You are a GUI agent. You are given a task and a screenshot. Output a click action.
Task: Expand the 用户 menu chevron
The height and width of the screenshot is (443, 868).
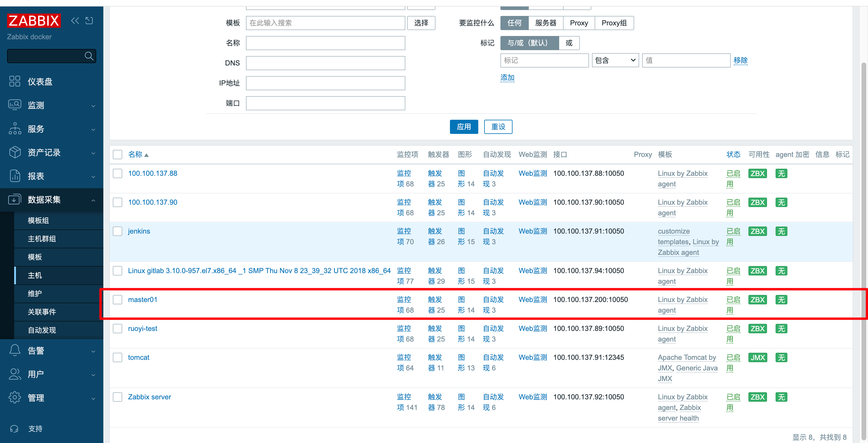click(93, 375)
